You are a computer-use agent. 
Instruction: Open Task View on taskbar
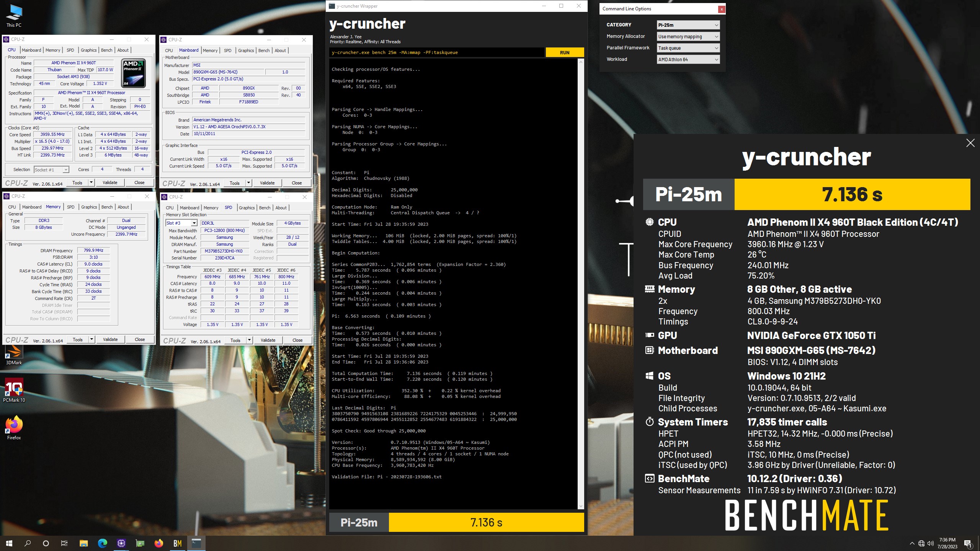click(x=64, y=543)
